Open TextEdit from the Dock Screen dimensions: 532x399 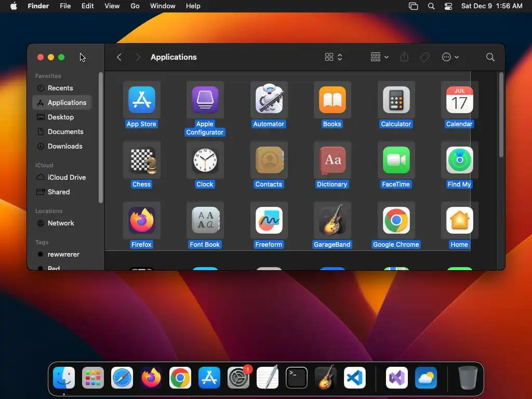tap(268, 377)
